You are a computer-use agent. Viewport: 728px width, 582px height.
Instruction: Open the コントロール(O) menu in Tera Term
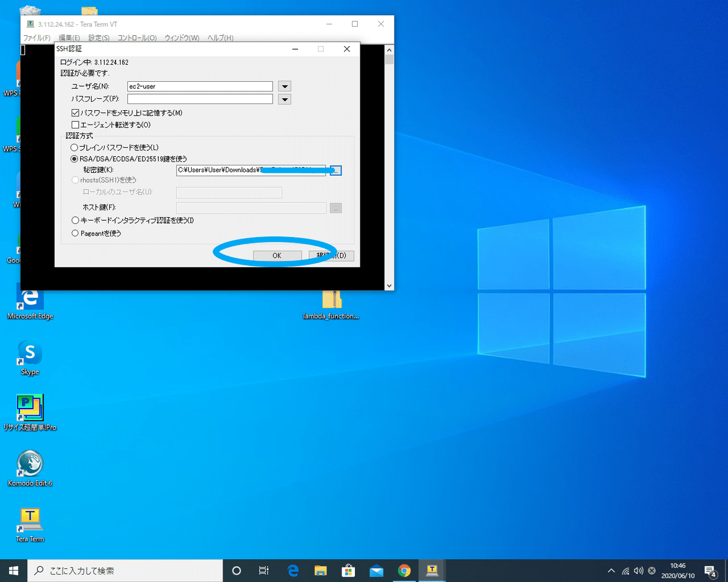tap(136, 38)
